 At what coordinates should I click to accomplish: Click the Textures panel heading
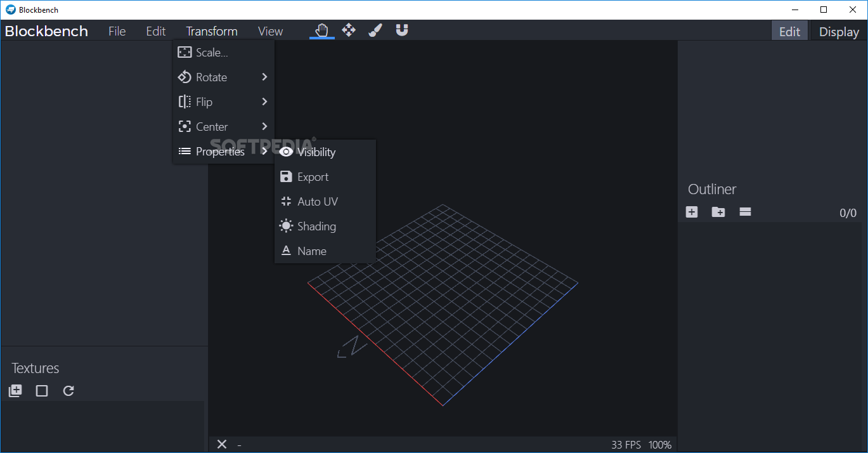(36, 368)
